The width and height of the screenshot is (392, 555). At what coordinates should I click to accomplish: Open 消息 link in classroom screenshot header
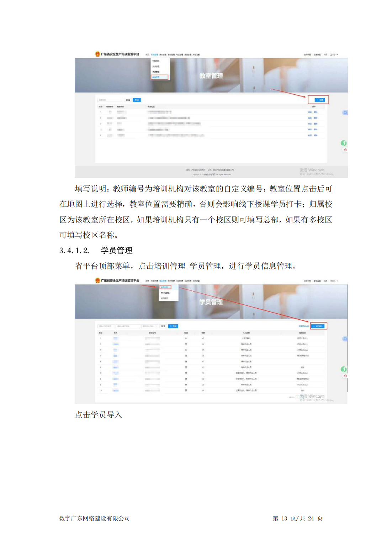pos(325,55)
